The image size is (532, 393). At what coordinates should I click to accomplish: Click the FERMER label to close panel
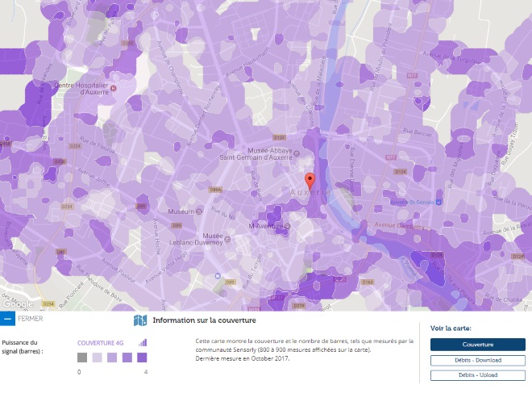[31, 319]
